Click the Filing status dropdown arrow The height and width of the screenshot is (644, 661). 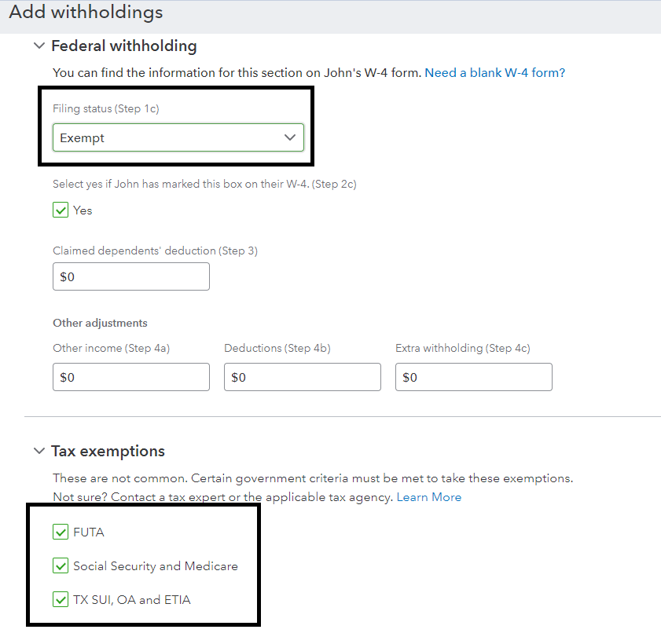click(290, 137)
